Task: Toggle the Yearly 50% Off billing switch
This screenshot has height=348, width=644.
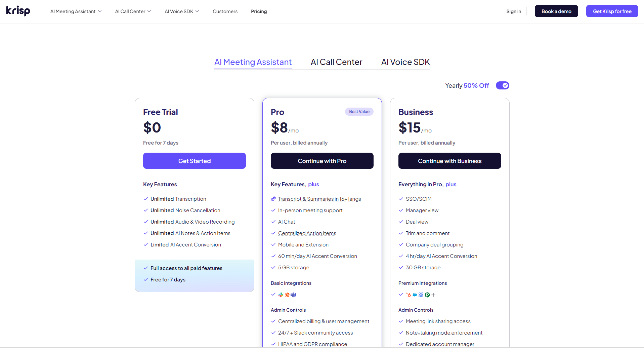Action: 502,85
